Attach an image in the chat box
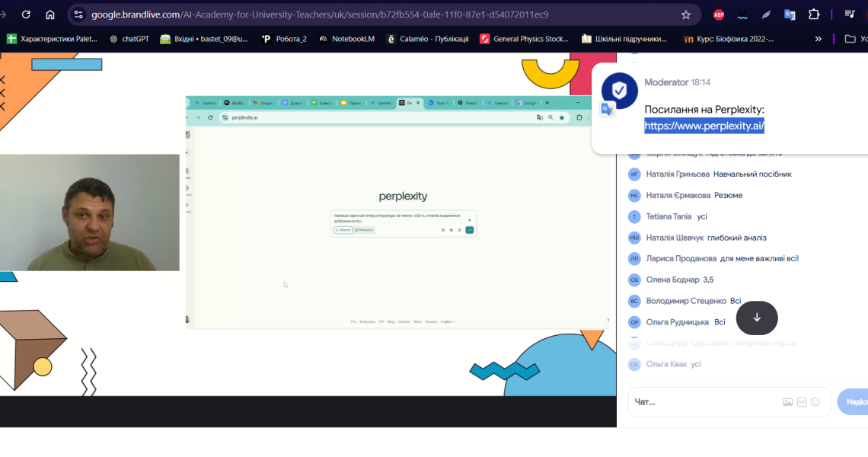 click(788, 402)
